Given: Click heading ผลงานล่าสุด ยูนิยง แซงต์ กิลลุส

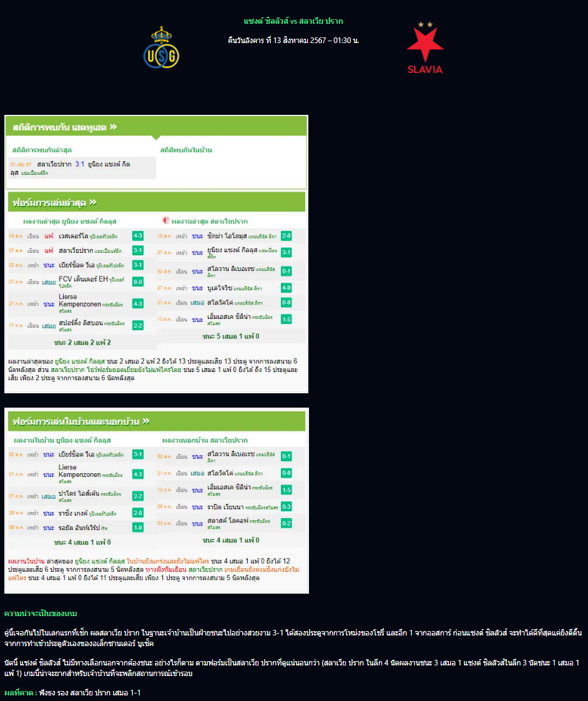Looking at the screenshot, I should 70,222.
